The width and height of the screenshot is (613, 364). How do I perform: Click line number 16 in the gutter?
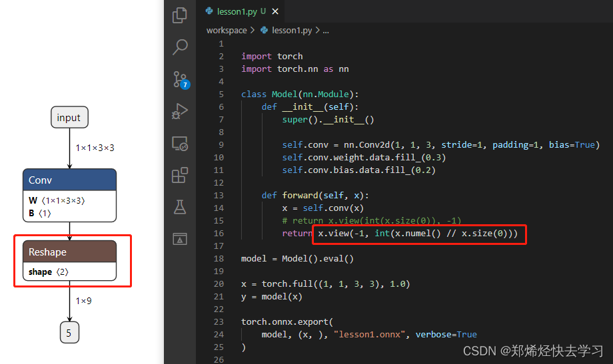tap(219, 233)
